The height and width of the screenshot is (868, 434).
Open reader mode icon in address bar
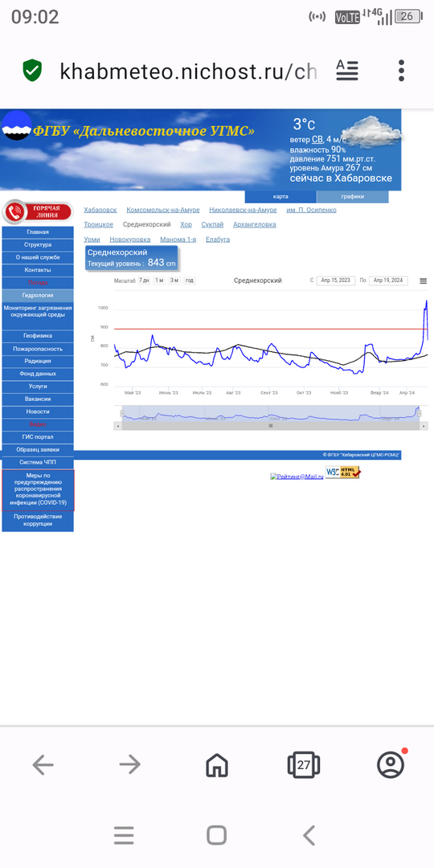pyautogui.click(x=347, y=71)
